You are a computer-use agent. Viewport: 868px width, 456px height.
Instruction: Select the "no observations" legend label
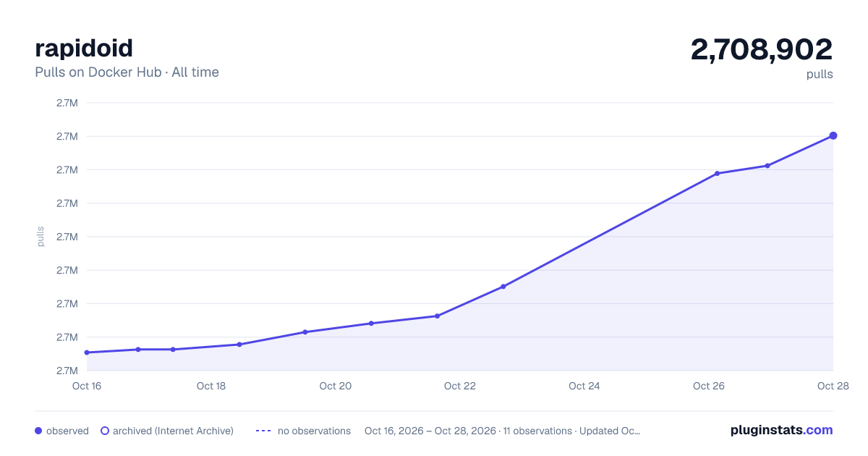click(x=314, y=431)
